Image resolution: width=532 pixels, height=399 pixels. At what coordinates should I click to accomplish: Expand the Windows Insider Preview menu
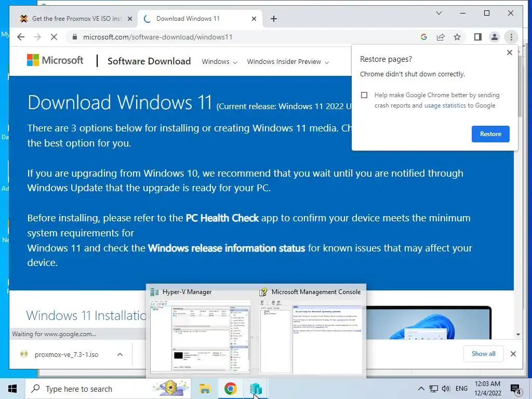point(288,62)
